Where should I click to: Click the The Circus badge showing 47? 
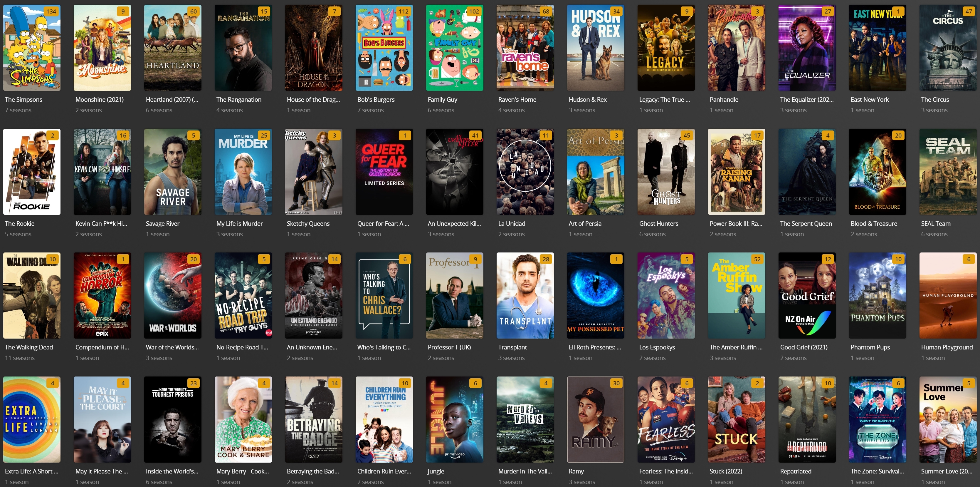click(969, 11)
